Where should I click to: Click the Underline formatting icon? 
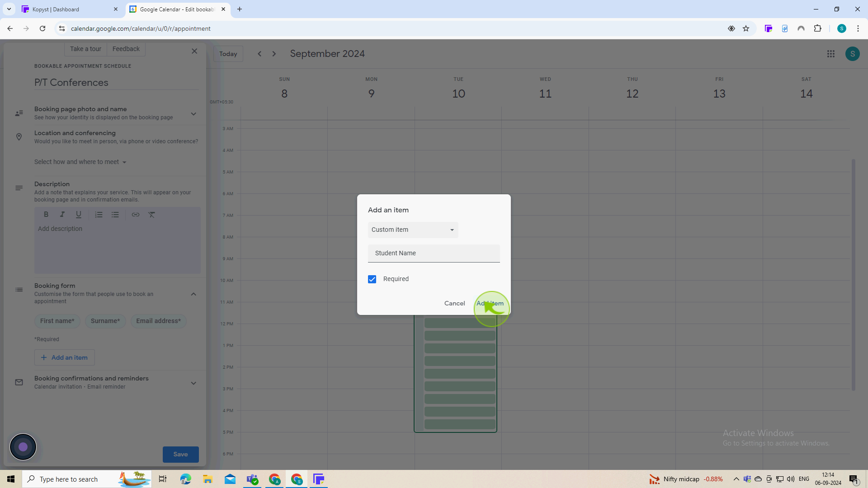click(78, 215)
